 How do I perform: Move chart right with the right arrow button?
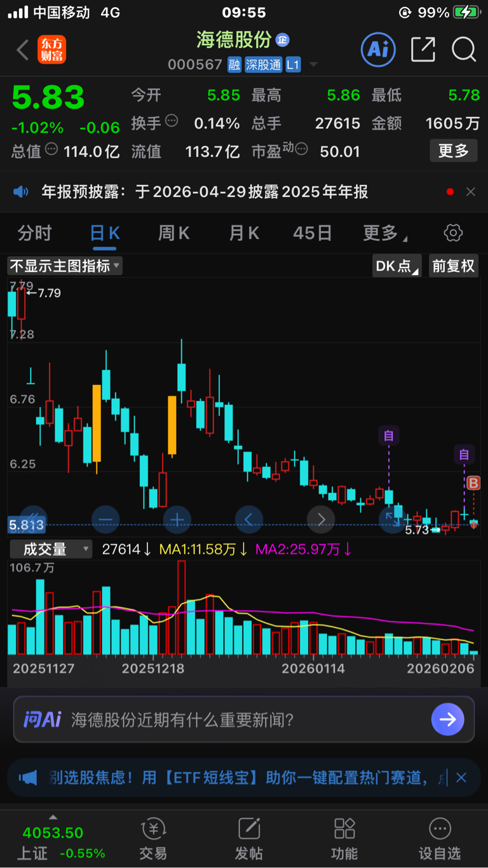point(321,520)
